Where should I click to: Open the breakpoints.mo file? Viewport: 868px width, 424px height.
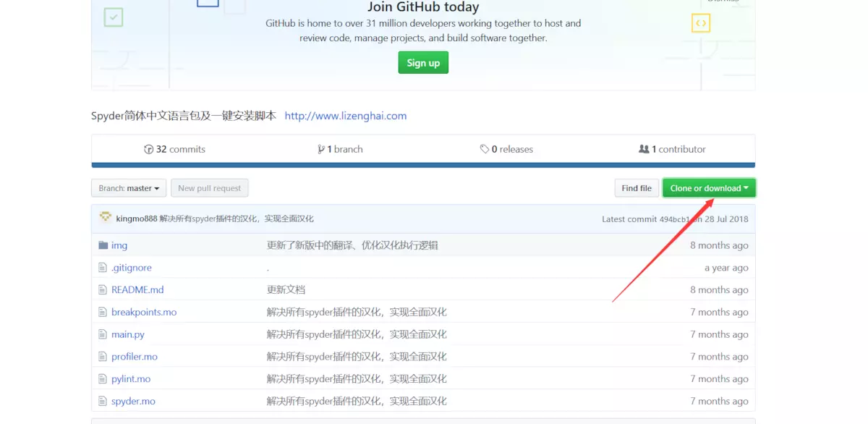(144, 312)
